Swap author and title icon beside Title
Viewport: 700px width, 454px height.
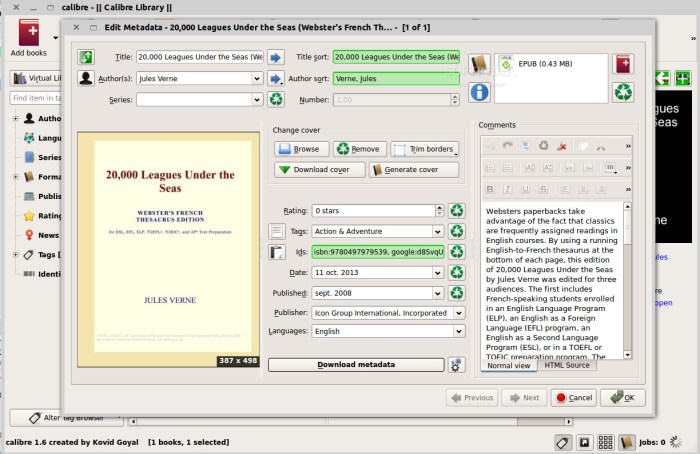(x=86, y=57)
